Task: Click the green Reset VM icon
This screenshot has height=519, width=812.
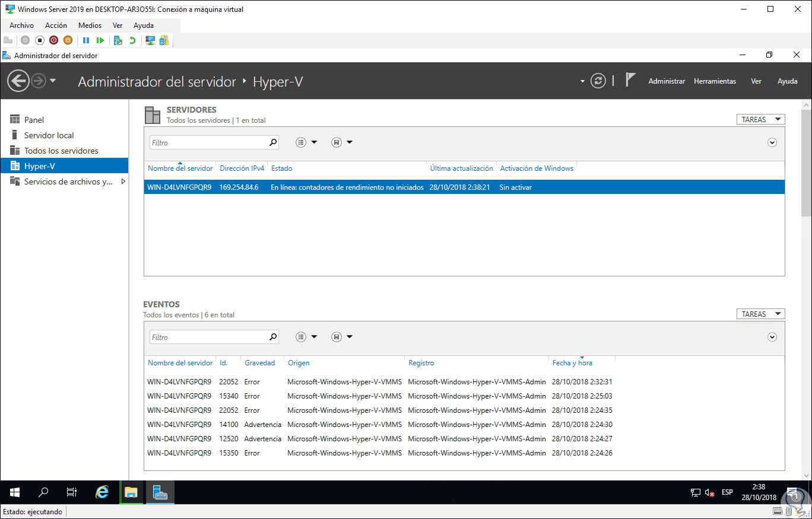Action: (100, 40)
